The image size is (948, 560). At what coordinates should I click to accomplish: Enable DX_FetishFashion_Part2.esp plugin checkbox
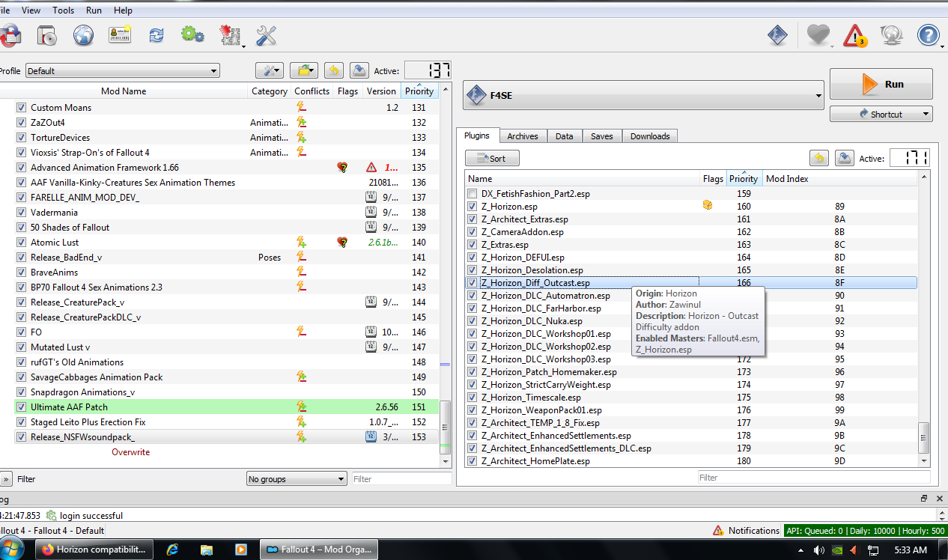tap(472, 194)
